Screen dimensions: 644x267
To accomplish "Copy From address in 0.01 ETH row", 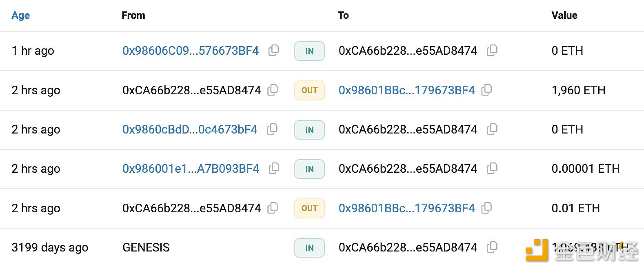I will [x=273, y=208].
